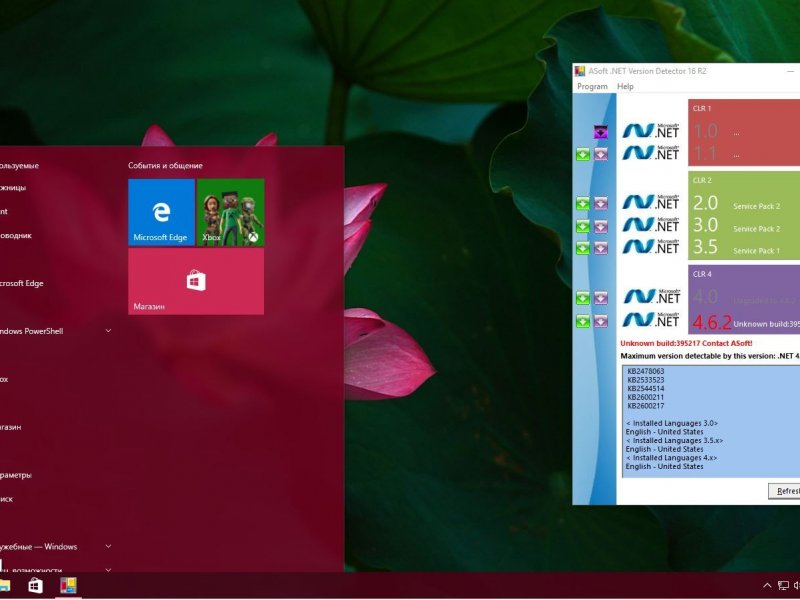Click the green download icon for .NET 1.1
This screenshot has width=800, height=600.
[x=583, y=154]
